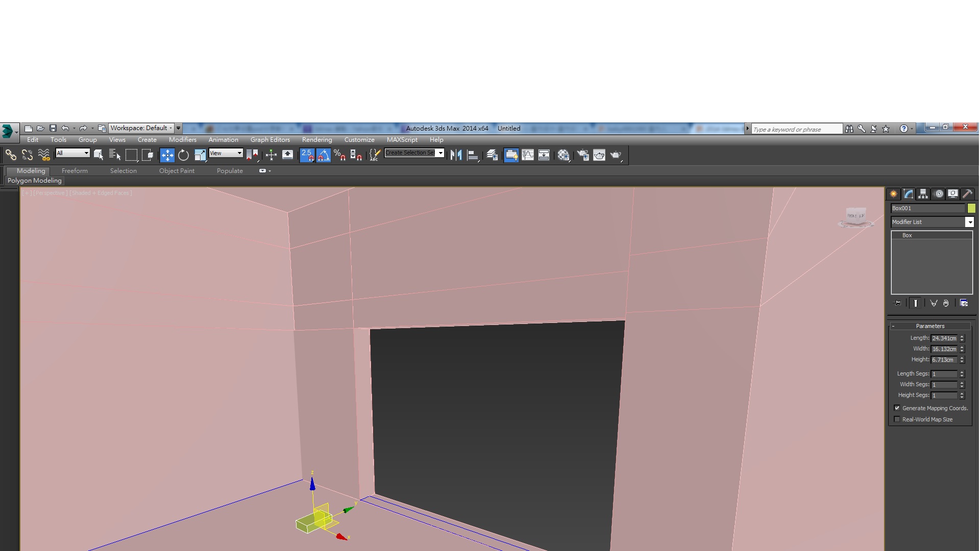
Task: Switch to the Freeform ribbon tab
Action: point(75,171)
